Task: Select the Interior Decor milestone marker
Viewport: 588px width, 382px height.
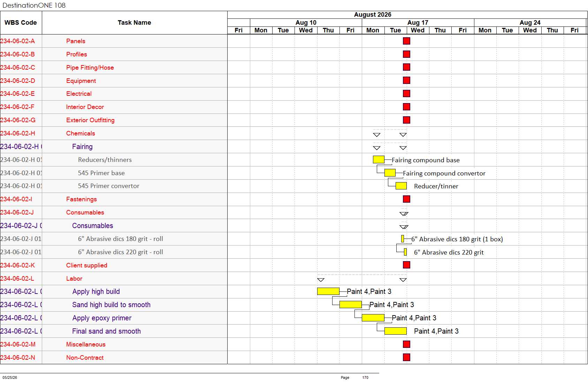Action: tap(406, 107)
